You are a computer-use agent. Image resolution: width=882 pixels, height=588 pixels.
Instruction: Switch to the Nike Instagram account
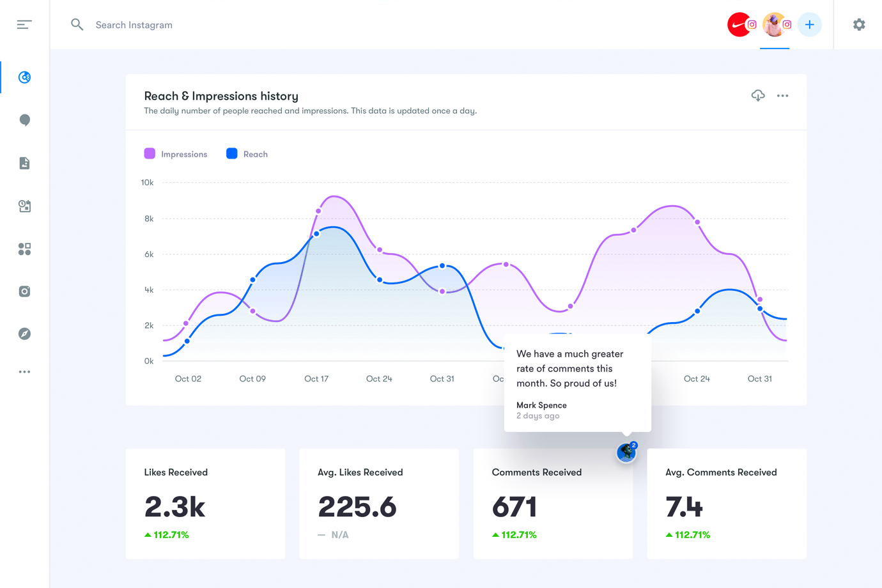tap(740, 25)
